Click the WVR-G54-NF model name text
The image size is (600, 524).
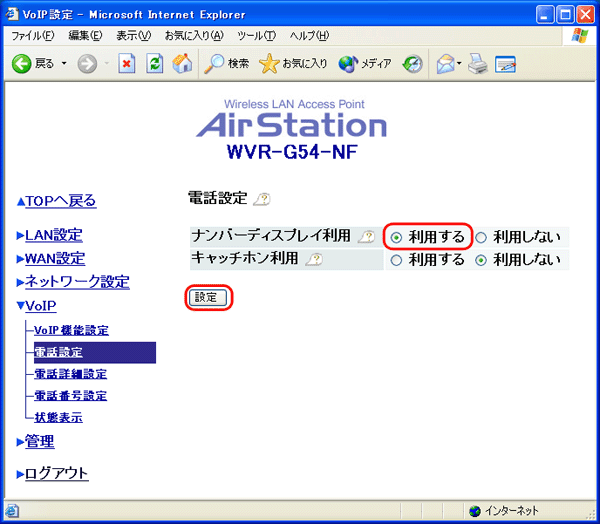tap(292, 152)
